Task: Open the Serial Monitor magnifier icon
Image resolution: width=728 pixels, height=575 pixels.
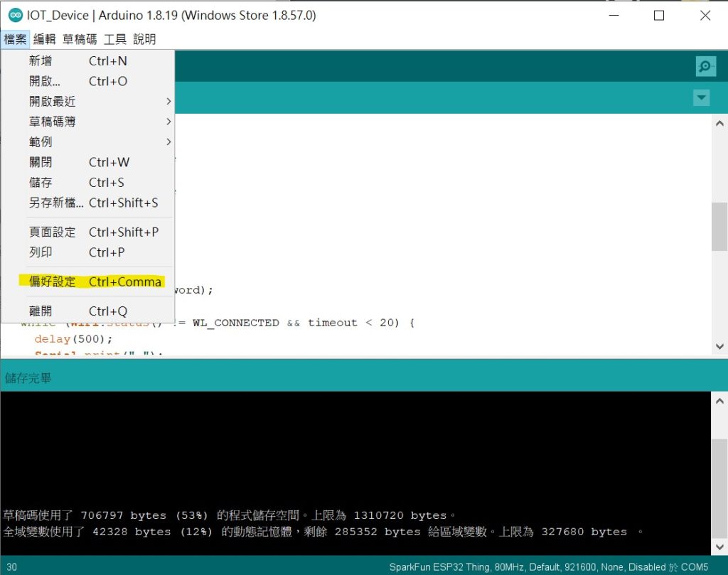Action: (705, 66)
